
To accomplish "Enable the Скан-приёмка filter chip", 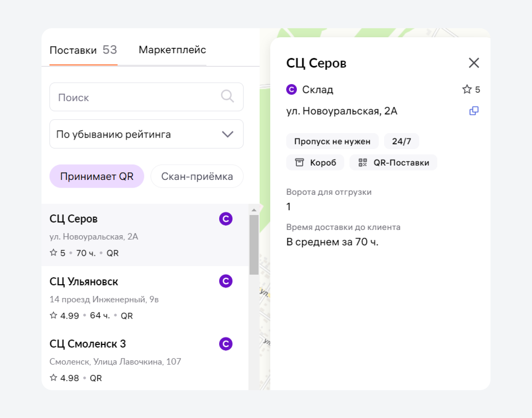I will pyautogui.click(x=197, y=176).
